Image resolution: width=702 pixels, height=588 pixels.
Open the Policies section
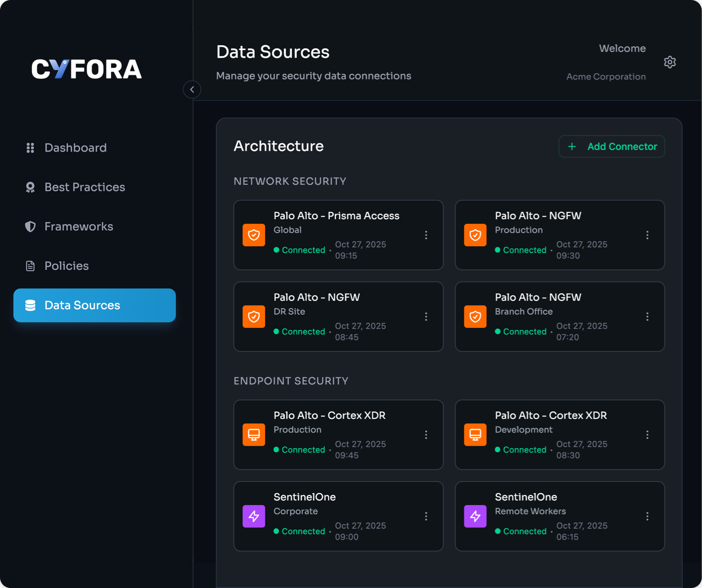[94, 266]
